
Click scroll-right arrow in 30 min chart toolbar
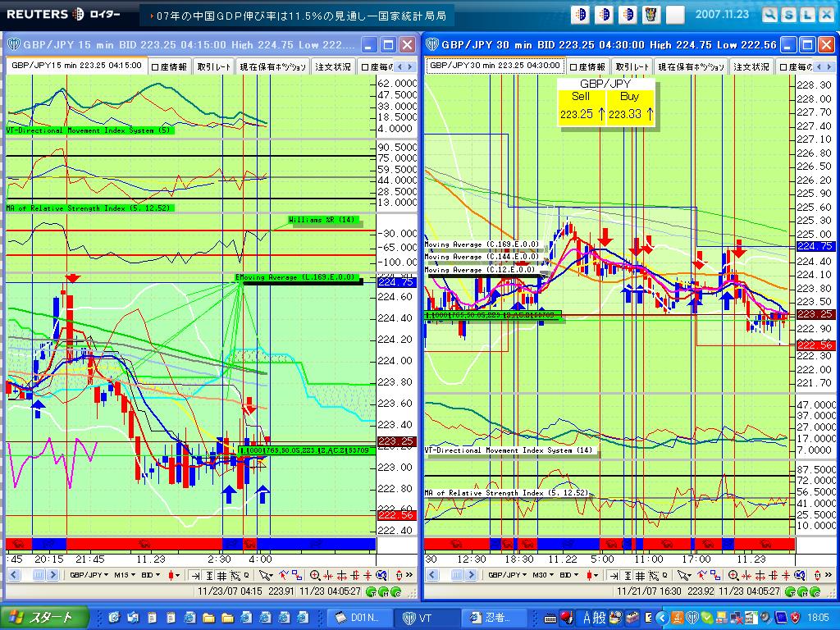(471, 575)
